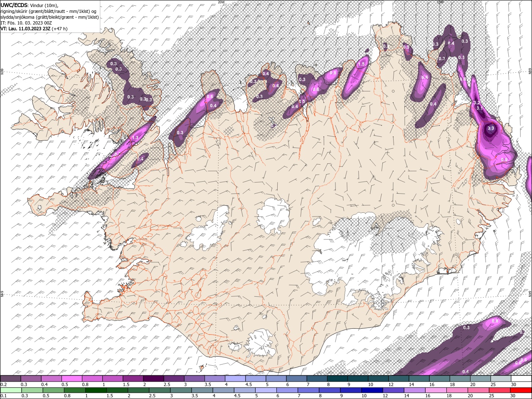Pick the light green 0.3 rain legend swatch

(32, 390)
